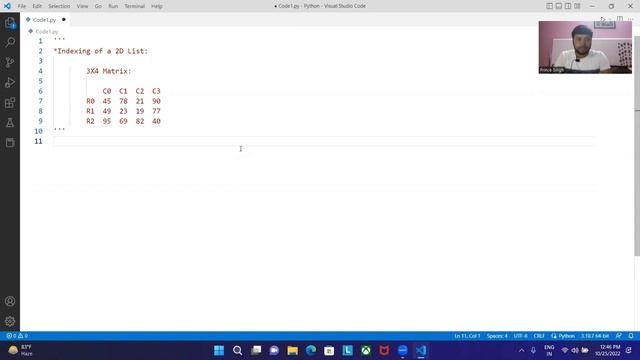Change indentation via Spaces: 4
The width and height of the screenshot is (640, 360).
(497, 336)
